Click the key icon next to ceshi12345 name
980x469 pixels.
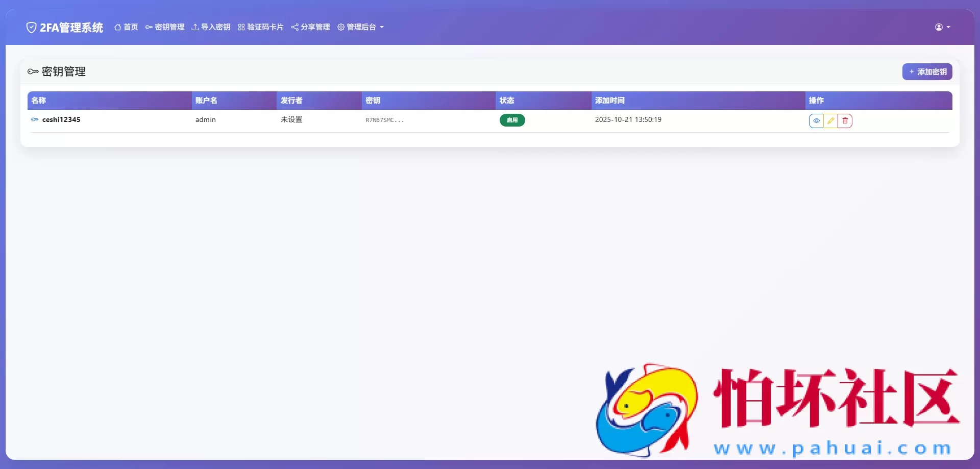34,119
